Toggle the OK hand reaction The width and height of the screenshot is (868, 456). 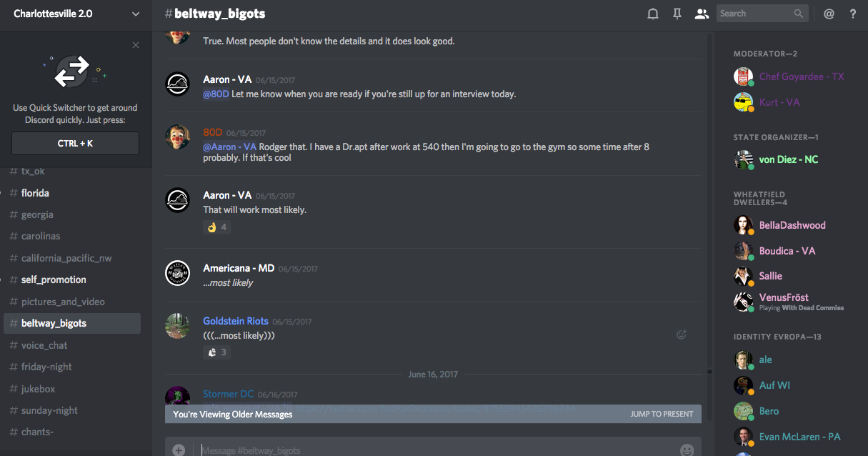[217, 227]
